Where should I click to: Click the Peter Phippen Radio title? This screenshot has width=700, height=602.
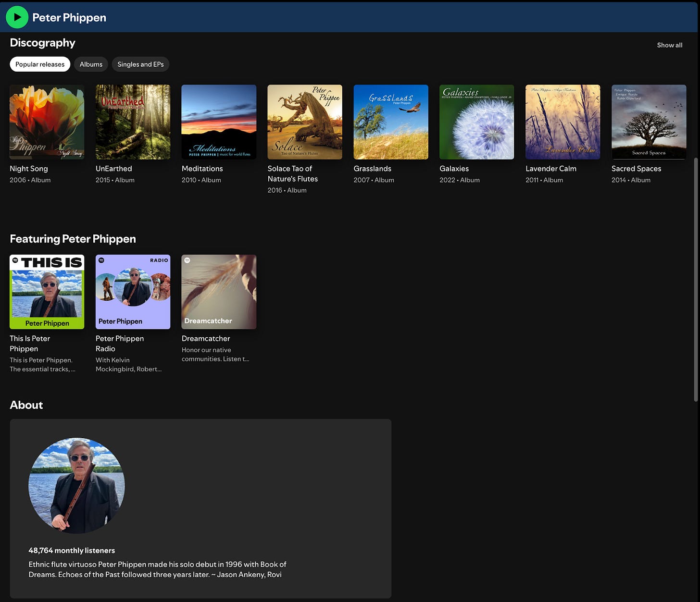120,344
